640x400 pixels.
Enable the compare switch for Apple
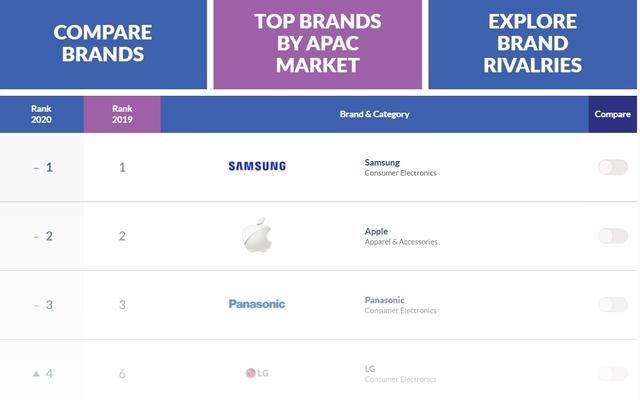tap(613, 236)
